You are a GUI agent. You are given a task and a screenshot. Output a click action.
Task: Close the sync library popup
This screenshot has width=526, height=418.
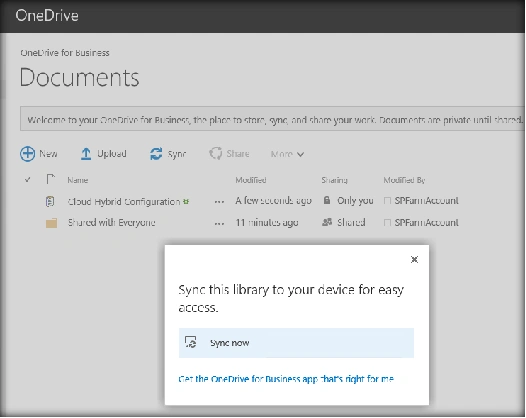pyautogui.click(x=414, y=259)
